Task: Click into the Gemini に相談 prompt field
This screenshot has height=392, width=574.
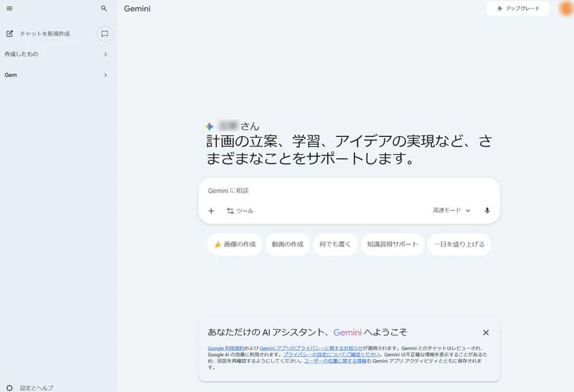Action: pyautogui.click(x=348, y=191)
